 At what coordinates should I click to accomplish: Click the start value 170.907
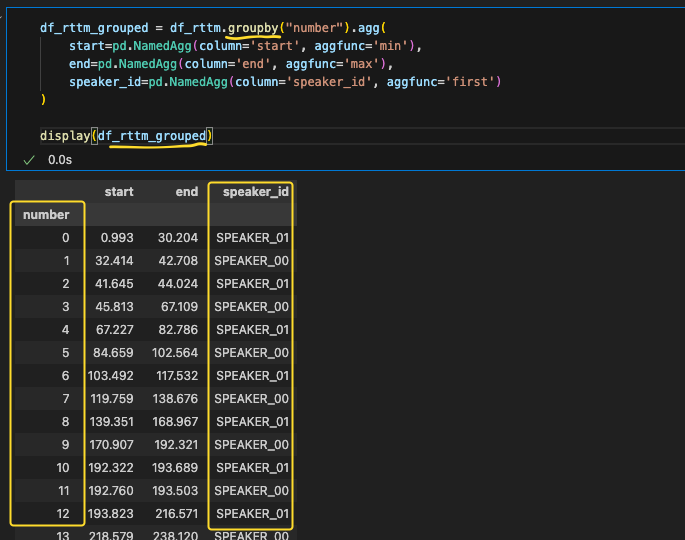[x=111, y=445]
